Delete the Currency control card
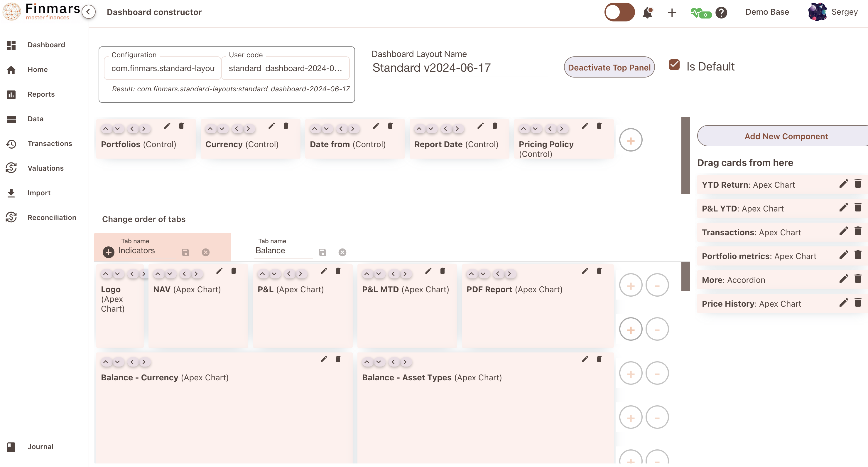 [x=286, y=126]
